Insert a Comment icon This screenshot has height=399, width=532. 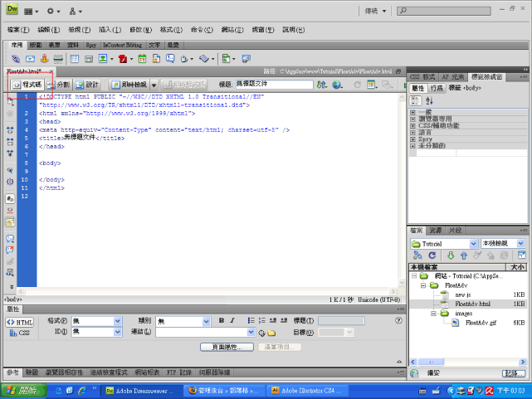pyautogui.click(x=170, y=59)
